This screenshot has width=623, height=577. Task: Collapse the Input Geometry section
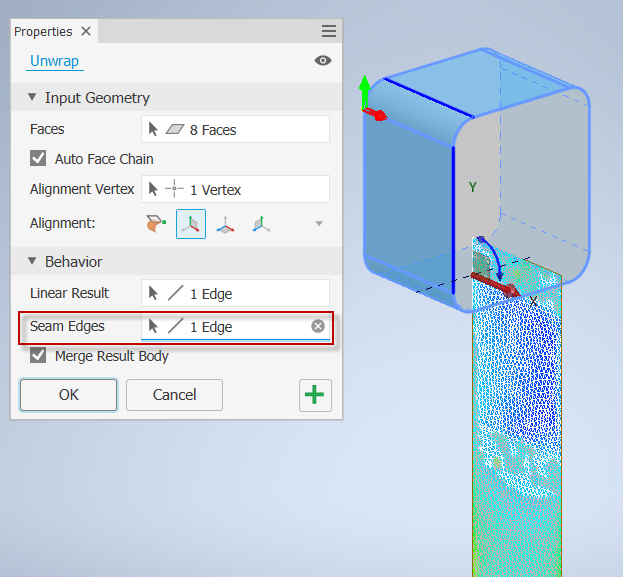click(x=32, y=97)
